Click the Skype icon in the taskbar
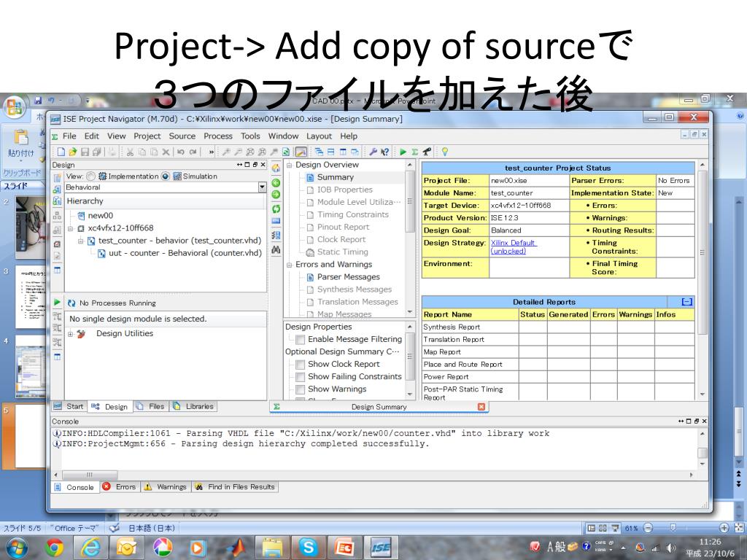The width and height of the screenshot is (747, 560). click(309, 547)
